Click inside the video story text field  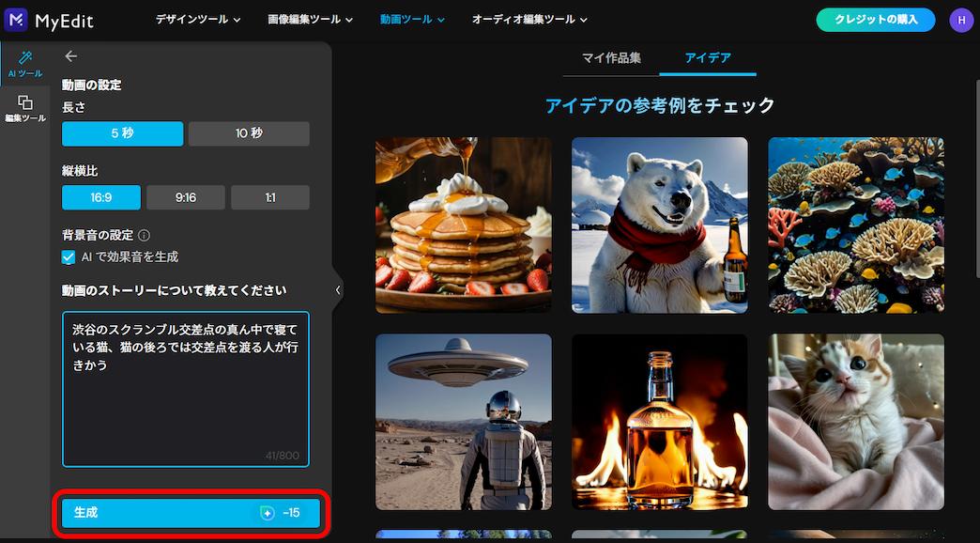click(x=186, y=389)
